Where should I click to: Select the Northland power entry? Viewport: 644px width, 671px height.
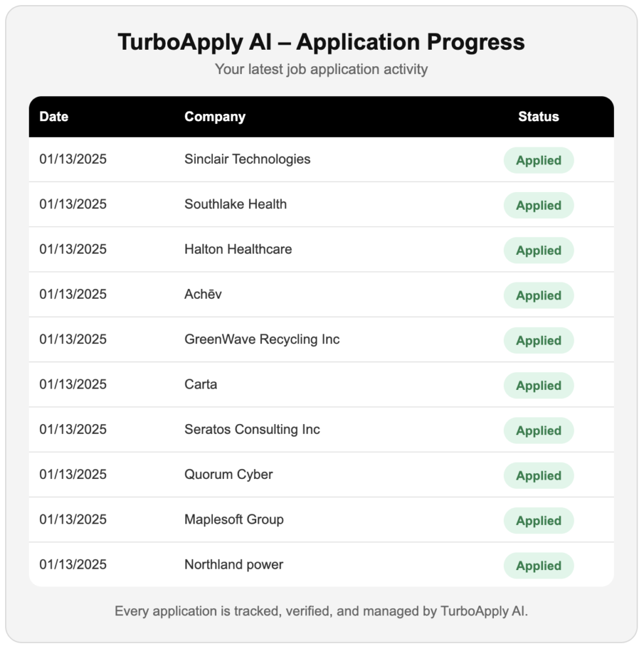[x=233, y=565]
